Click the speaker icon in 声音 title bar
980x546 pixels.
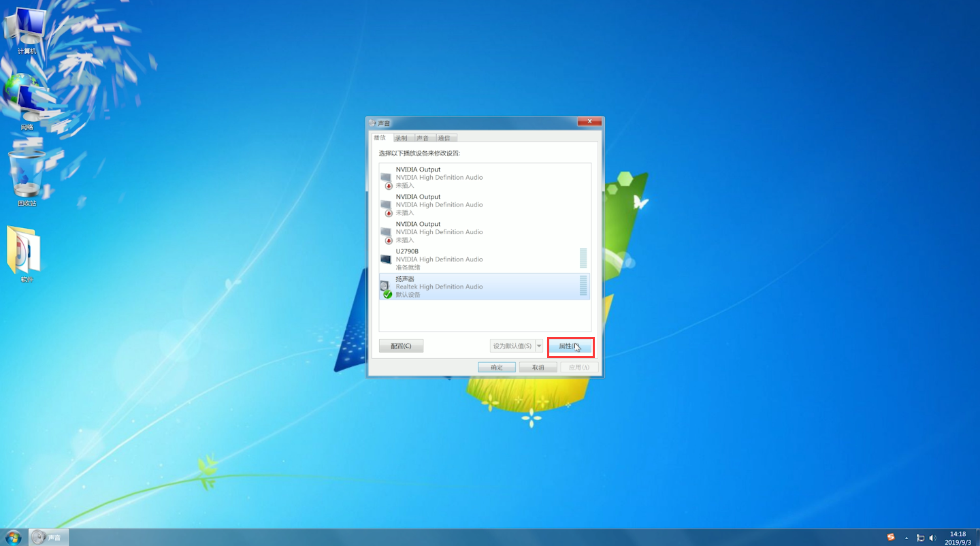point(372,123)
